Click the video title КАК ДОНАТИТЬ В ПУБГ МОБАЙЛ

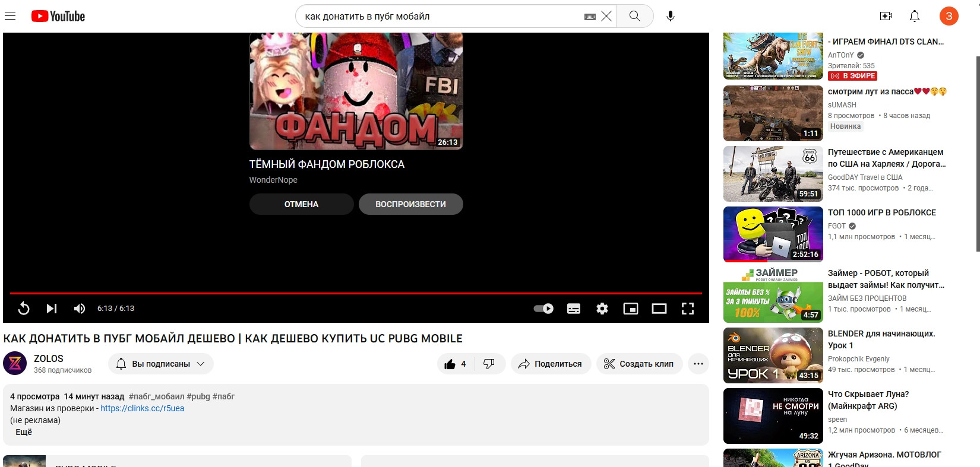point(233,338)
